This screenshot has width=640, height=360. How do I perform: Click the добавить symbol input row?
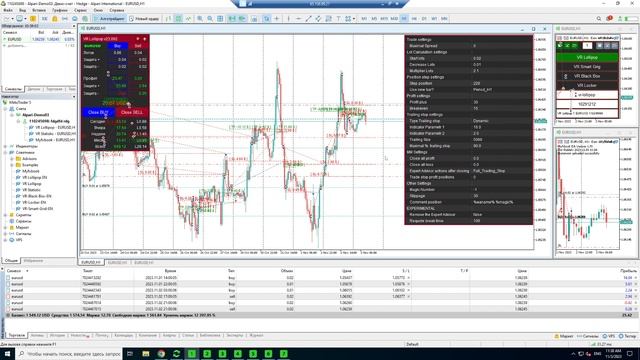coord(38,46)
